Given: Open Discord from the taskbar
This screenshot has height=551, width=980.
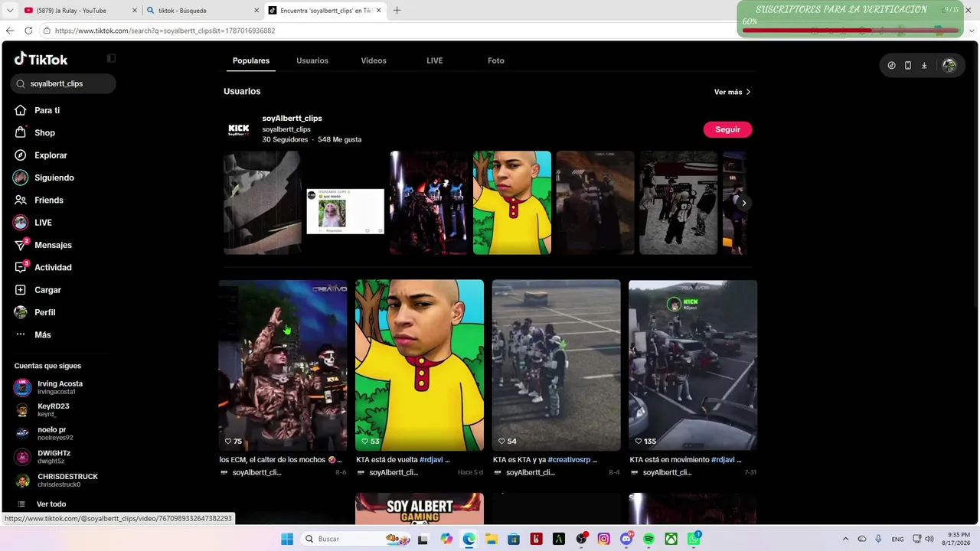Looking at the screenshot, I should [626, 539].
